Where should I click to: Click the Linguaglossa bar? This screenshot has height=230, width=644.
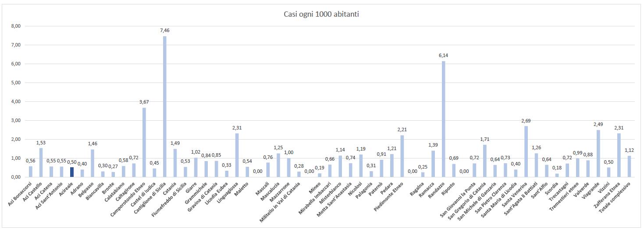pos(237,155)
